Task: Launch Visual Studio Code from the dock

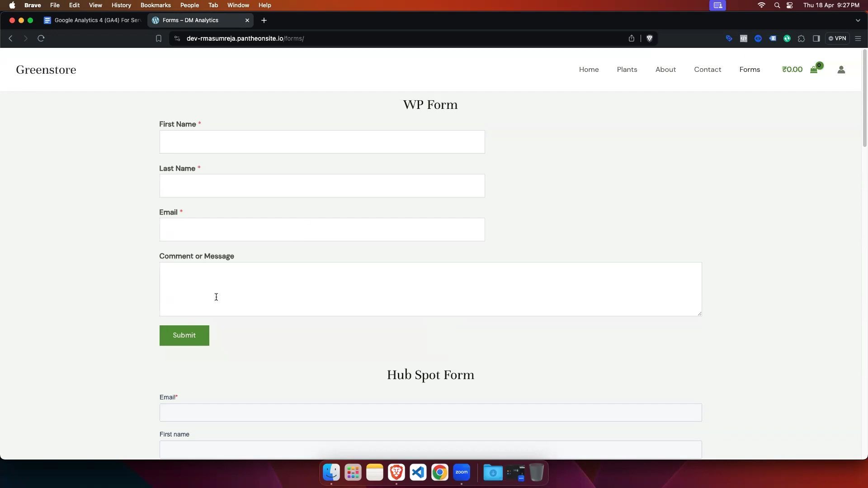Action: [x=418, y=473]
